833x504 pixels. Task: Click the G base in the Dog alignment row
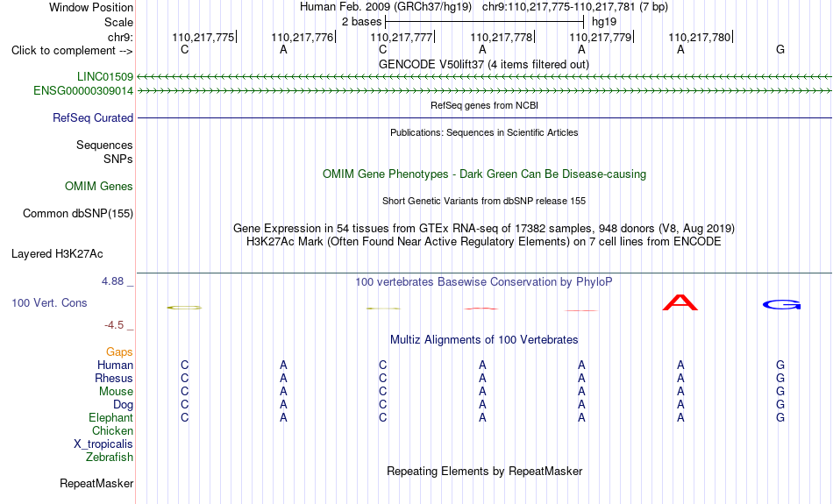pos(780,405)
